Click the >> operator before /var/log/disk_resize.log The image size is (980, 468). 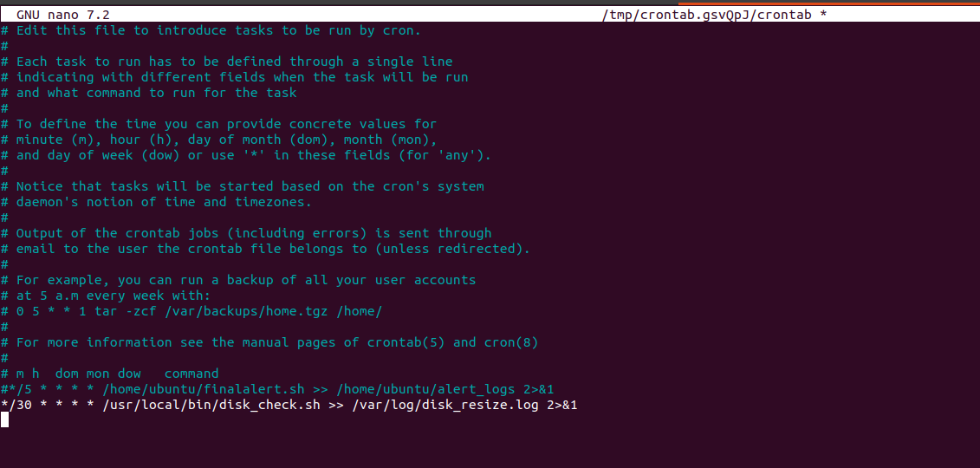pos(336,405)
